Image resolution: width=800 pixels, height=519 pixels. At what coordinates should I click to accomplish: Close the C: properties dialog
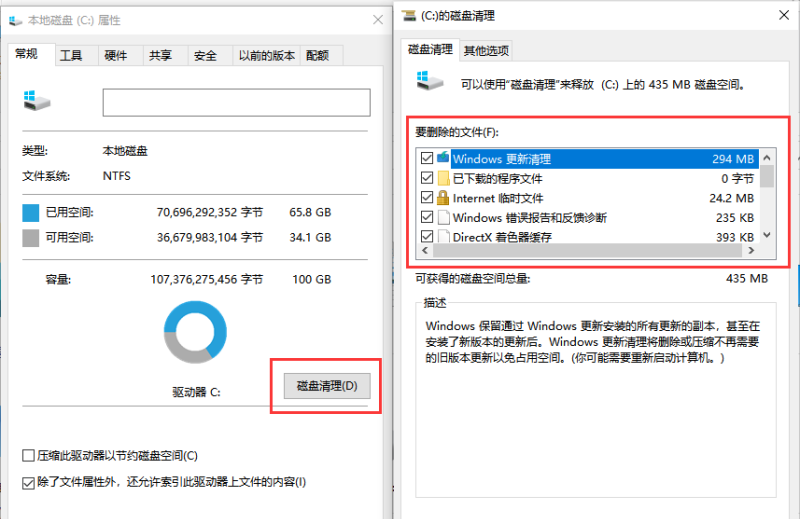coord(378,20)
